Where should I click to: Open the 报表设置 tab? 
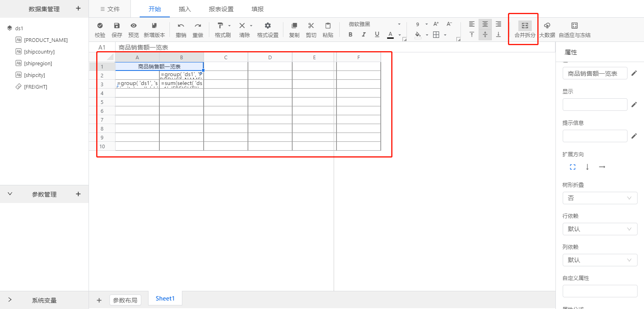pyautogui.click(x=221, y=9)
